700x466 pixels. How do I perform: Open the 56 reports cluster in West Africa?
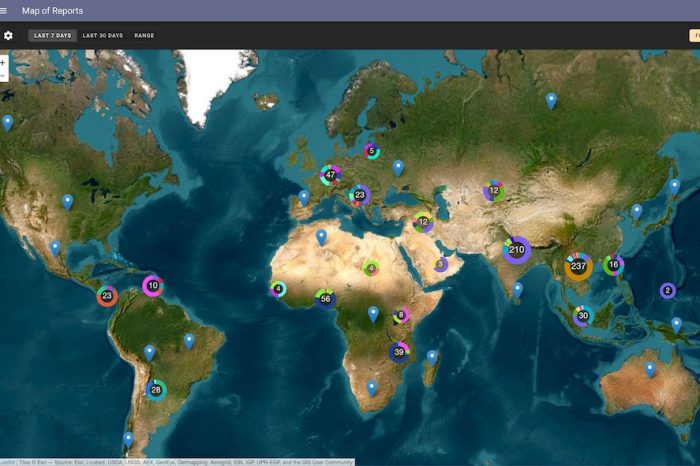(325, 298)
